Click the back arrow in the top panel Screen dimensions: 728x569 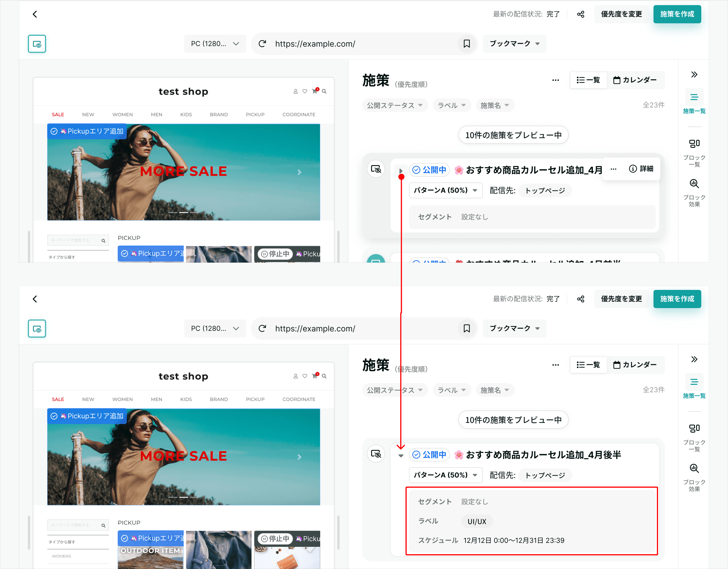click(35, 14)
